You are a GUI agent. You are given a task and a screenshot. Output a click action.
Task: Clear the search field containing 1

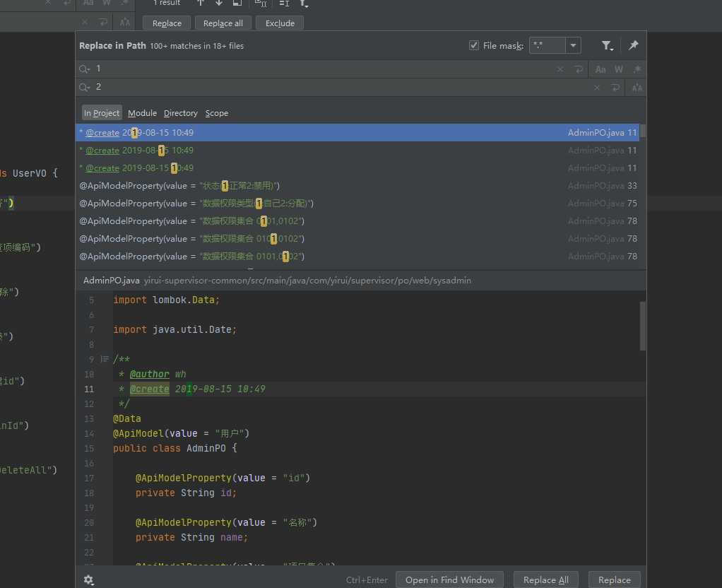pyautogui.click(x=560, y=69)
